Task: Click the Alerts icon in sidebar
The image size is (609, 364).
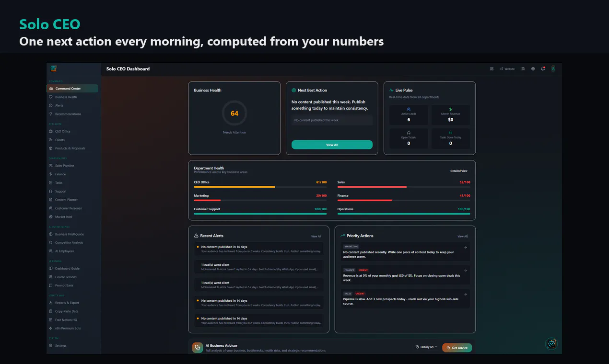Action: [51, 105]
